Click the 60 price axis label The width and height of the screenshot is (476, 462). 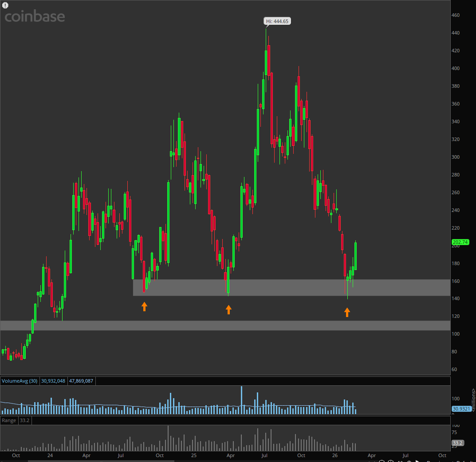[454, 369]
